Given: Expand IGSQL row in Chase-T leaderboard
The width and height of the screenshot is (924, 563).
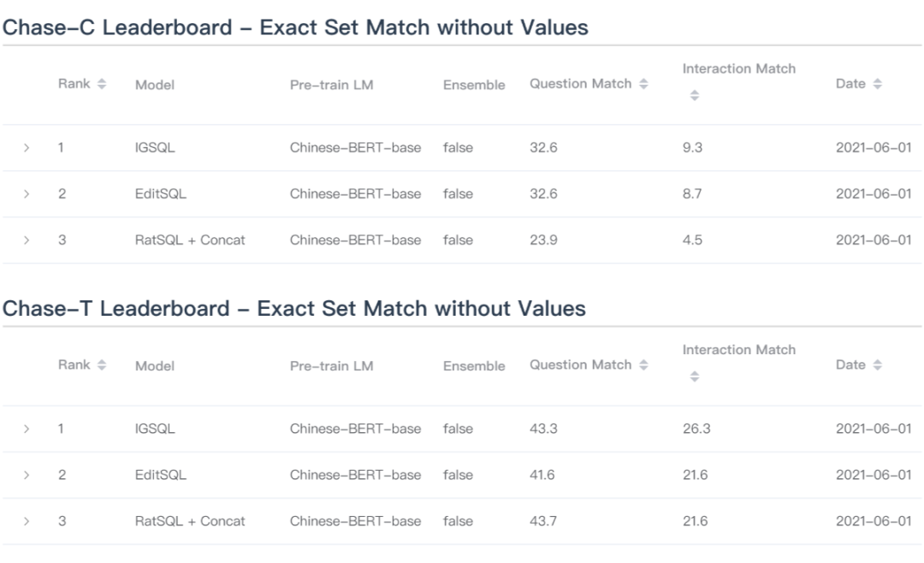Looking at the screenshot, I should (27, 429).
